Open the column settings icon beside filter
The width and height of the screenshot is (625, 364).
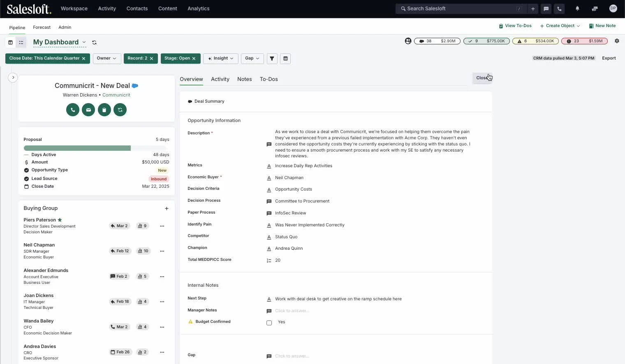[285, 58]
